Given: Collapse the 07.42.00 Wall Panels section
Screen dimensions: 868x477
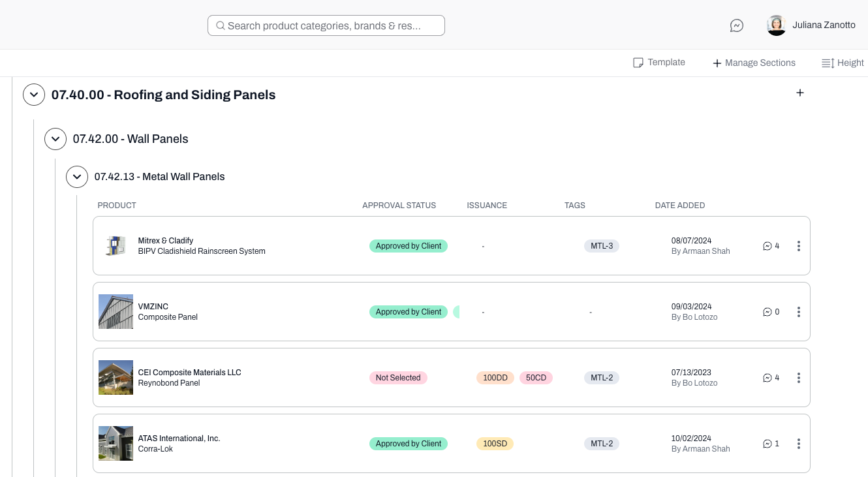Looking at the screenshot, I should 55,139.
